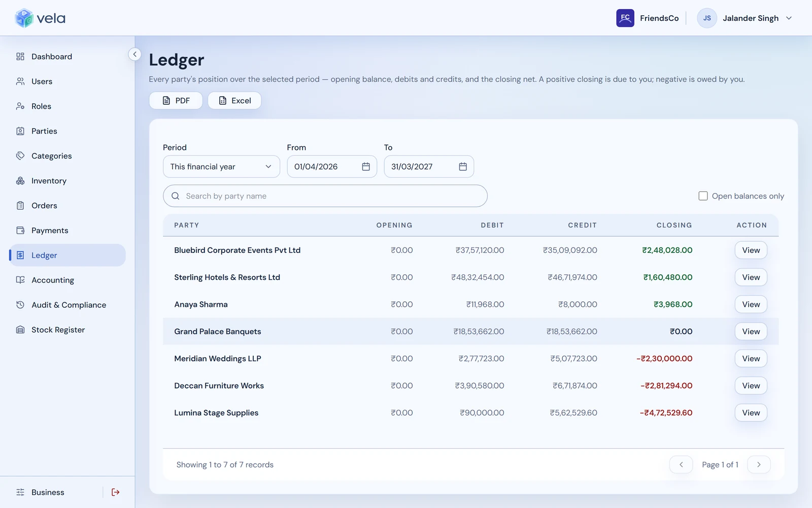Open Dashboard from the sidebar
Screen dimensions: 812x508
pyautogui.click(x=67, y=56)
